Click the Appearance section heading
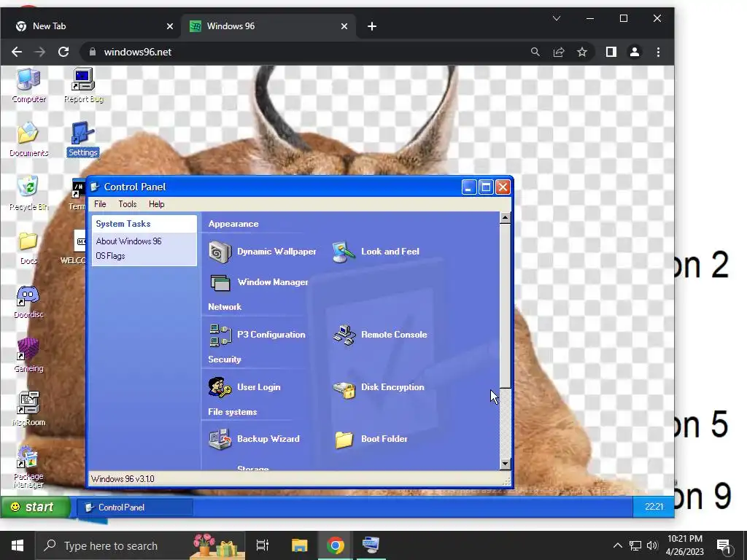 [233, 224]
